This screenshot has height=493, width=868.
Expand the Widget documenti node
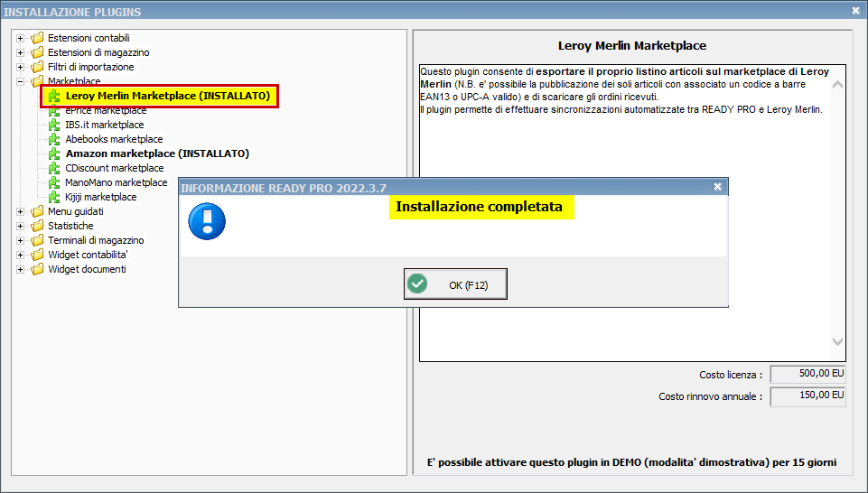click(21, 269)
